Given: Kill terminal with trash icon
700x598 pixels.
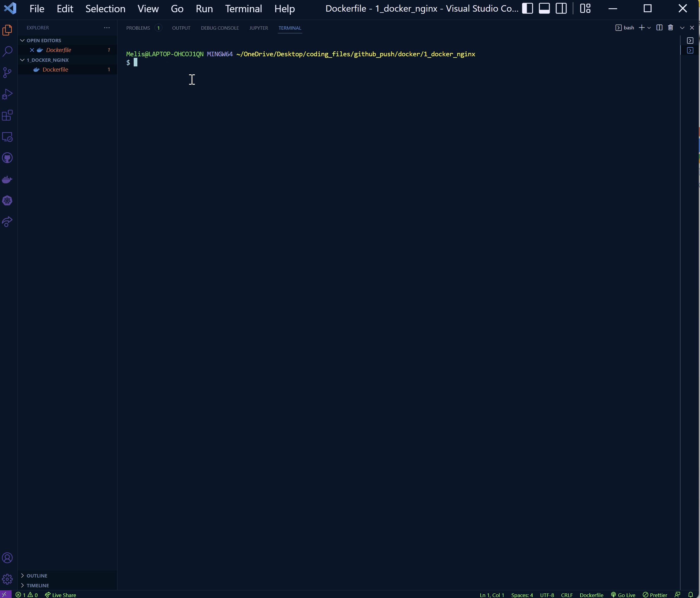Looking at the screenshot, I should (671, 28).
